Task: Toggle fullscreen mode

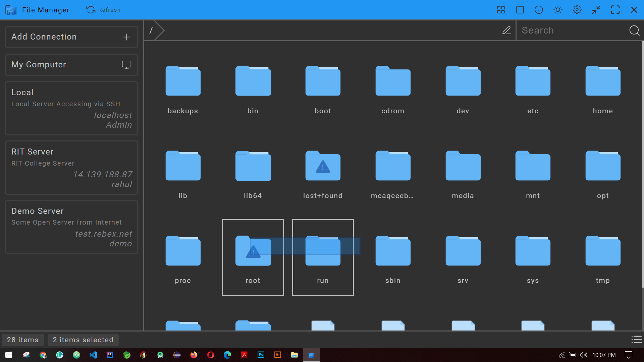Action: tap(615, 10)
